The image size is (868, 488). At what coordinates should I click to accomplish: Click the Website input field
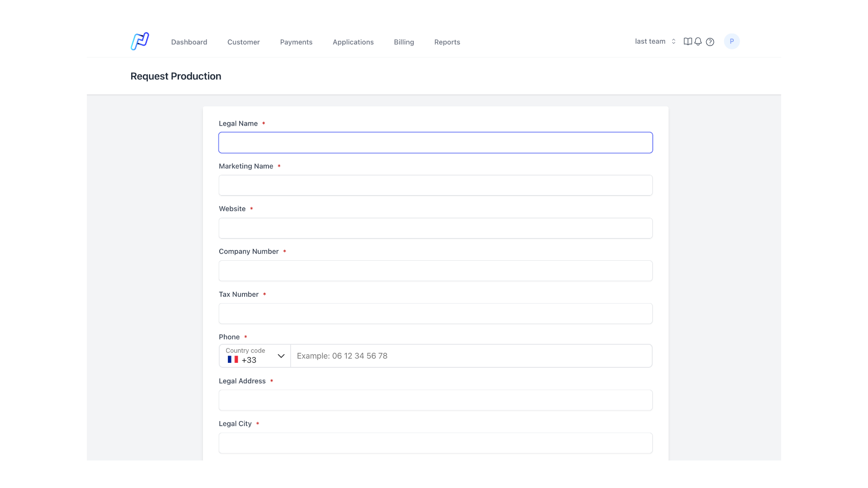436,228
